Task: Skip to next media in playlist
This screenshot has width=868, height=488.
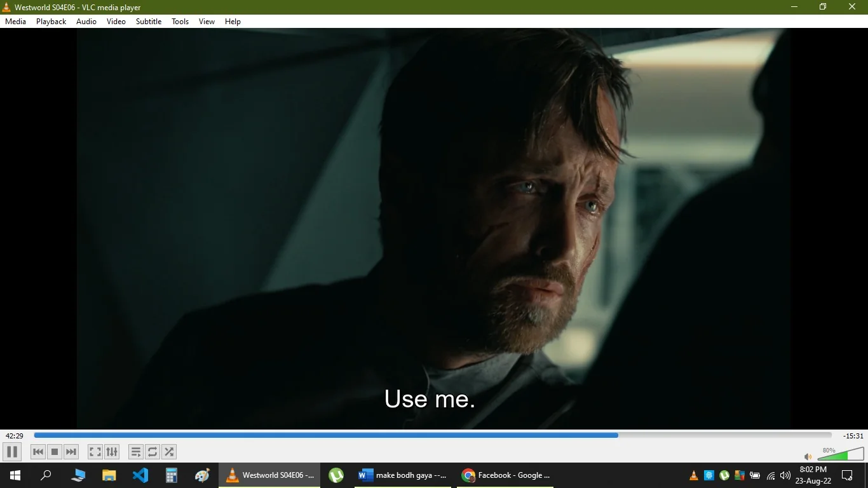Action: 71,452
